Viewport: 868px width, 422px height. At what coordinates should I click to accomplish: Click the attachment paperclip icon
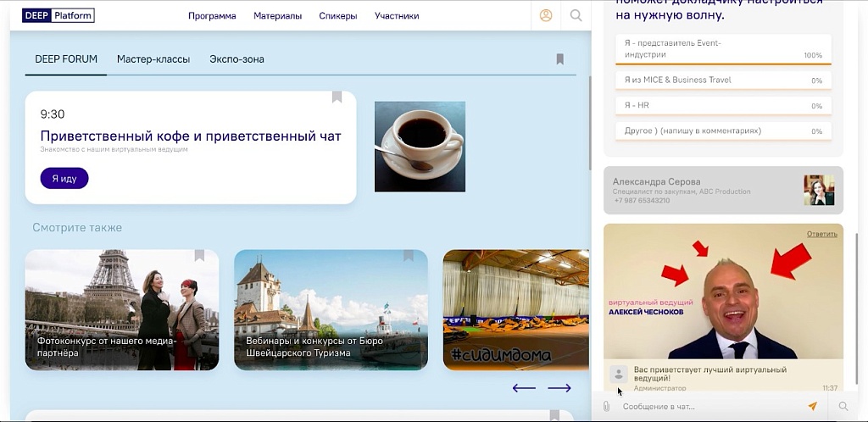point(606,407)
